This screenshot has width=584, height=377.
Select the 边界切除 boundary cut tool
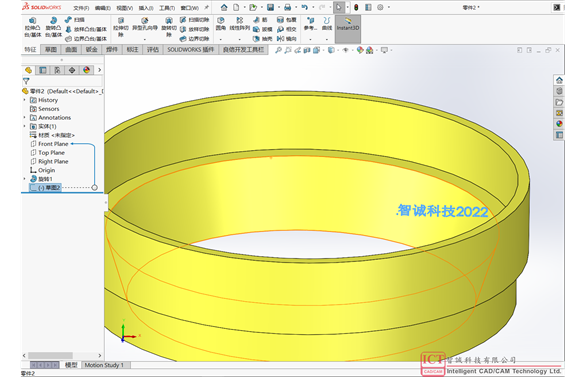click(x=194, y=38)
